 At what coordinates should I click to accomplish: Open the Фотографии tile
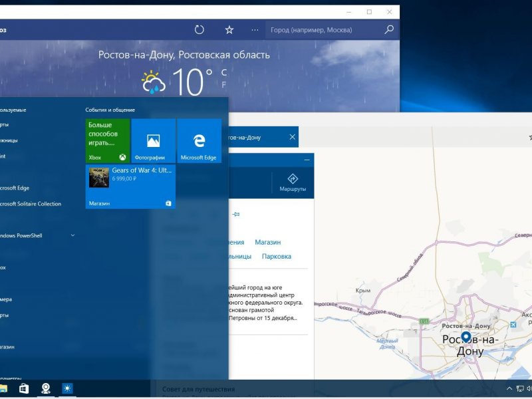click(154, 140)
